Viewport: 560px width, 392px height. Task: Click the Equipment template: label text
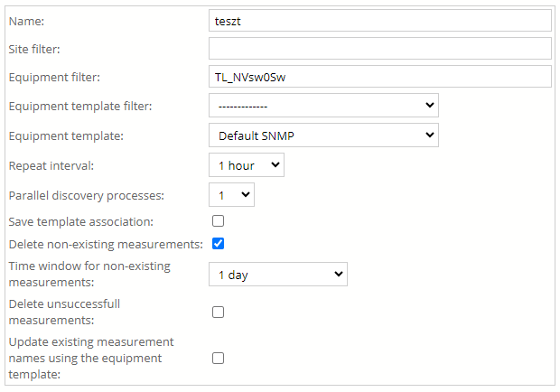click(x=66, y=136)
